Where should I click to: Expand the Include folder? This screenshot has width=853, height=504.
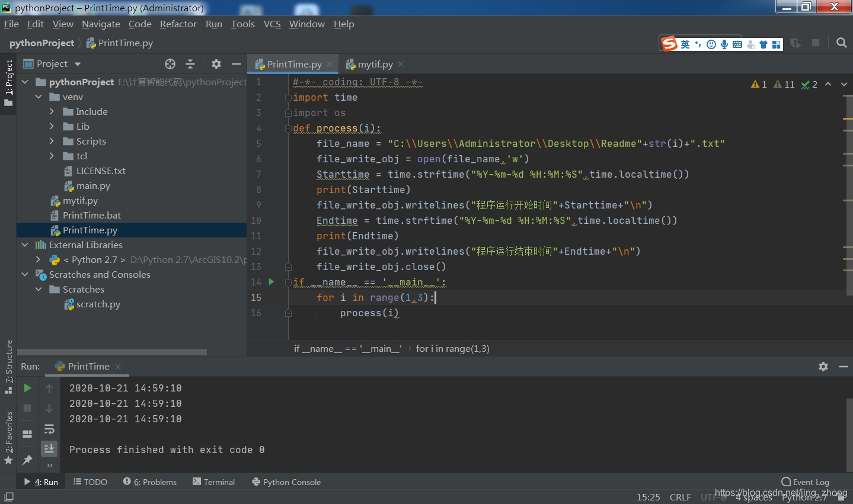pos(52,111)
